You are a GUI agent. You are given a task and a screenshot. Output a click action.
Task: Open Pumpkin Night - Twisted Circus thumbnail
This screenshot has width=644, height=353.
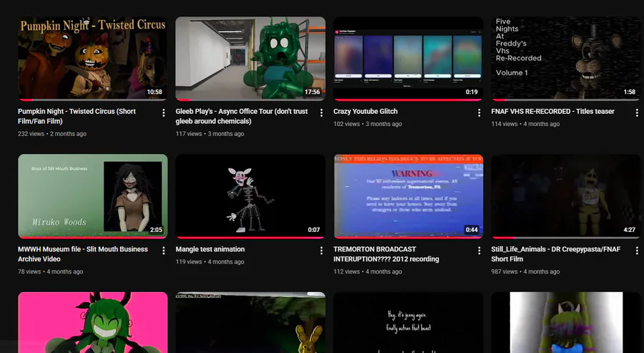point(93,58)
